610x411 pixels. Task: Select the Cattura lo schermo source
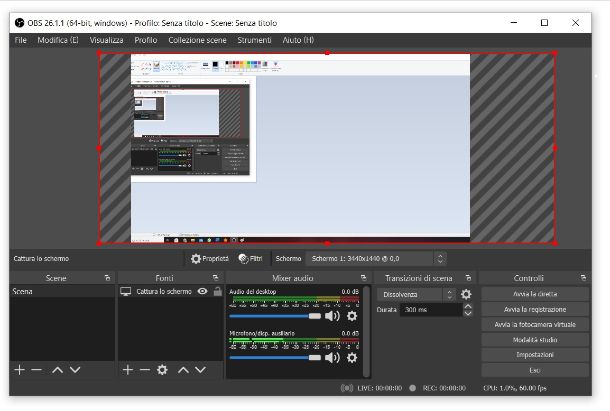tap(163, 291)
